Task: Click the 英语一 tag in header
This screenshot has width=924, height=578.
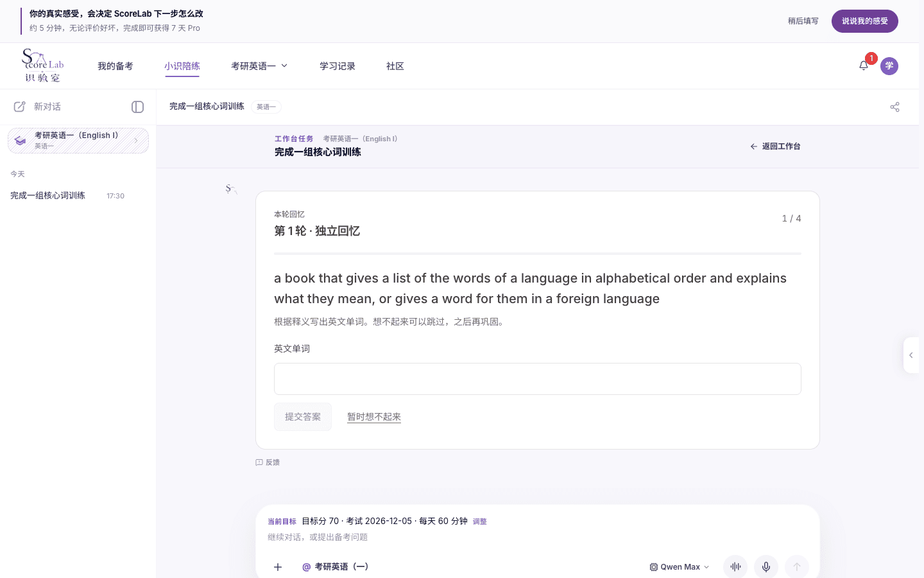Action: 266,107
